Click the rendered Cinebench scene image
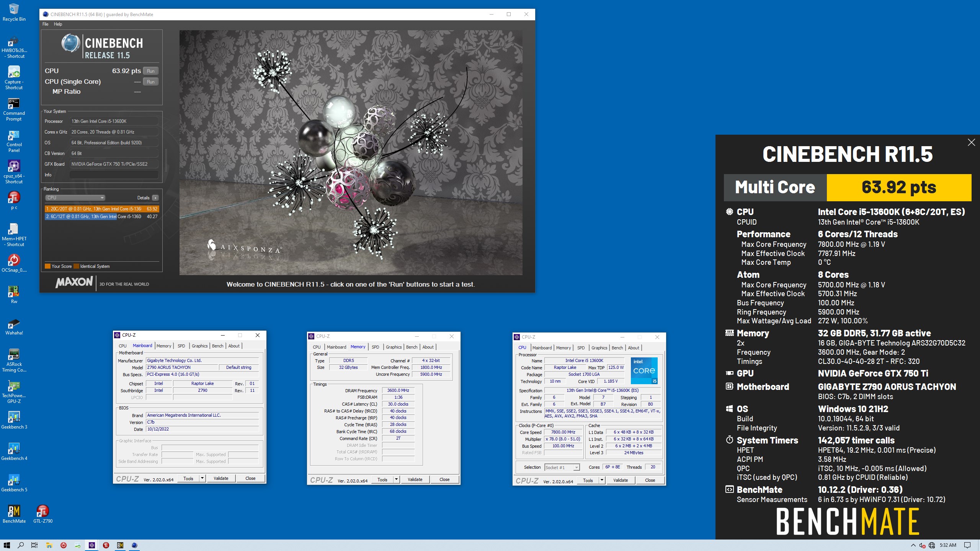 tap(351, 153)
